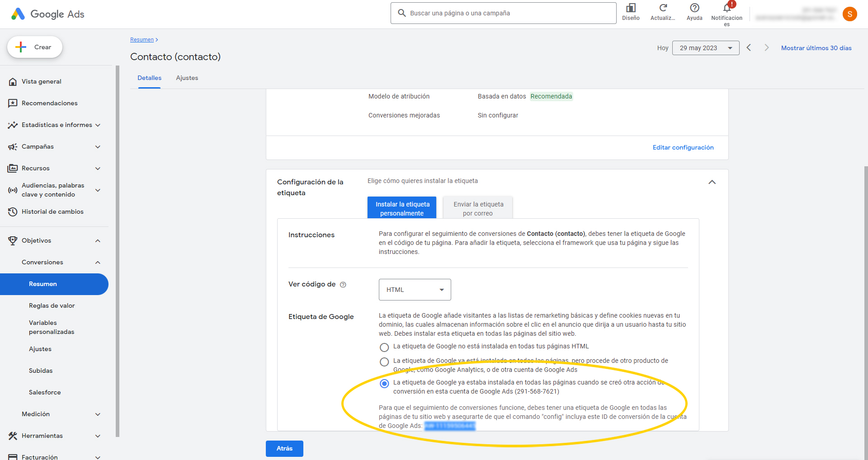Viewport: 868px width, 460px height.
Task: Open Resumen in the sidebar
Action: click(x=54, y=284)
